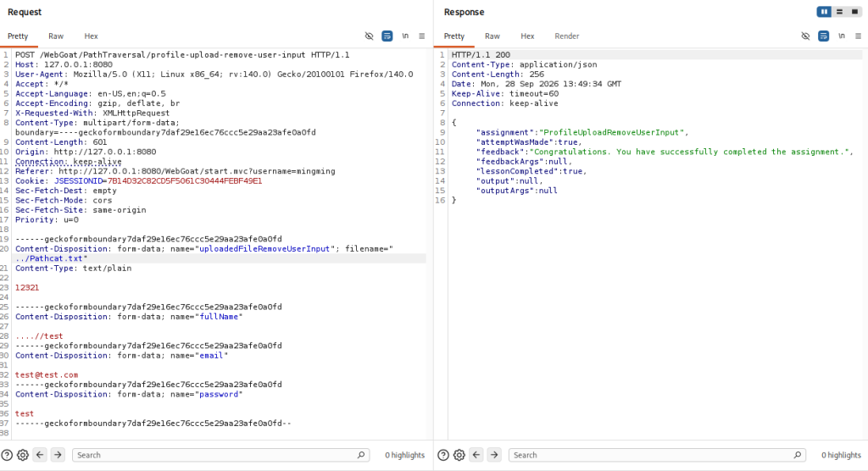
Task: Go to next Response search match
Action: [494, 455]
